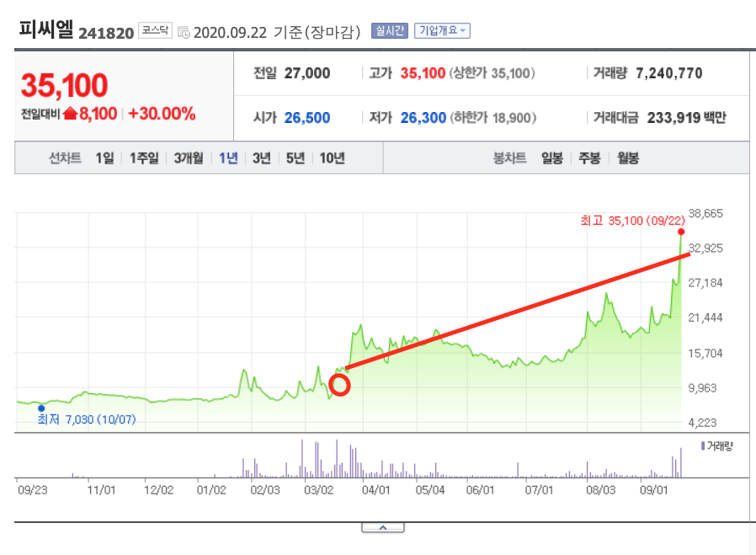756x555 pixels.
Task: Click the lower limit text 하한가 18,900
Action: 493,118
